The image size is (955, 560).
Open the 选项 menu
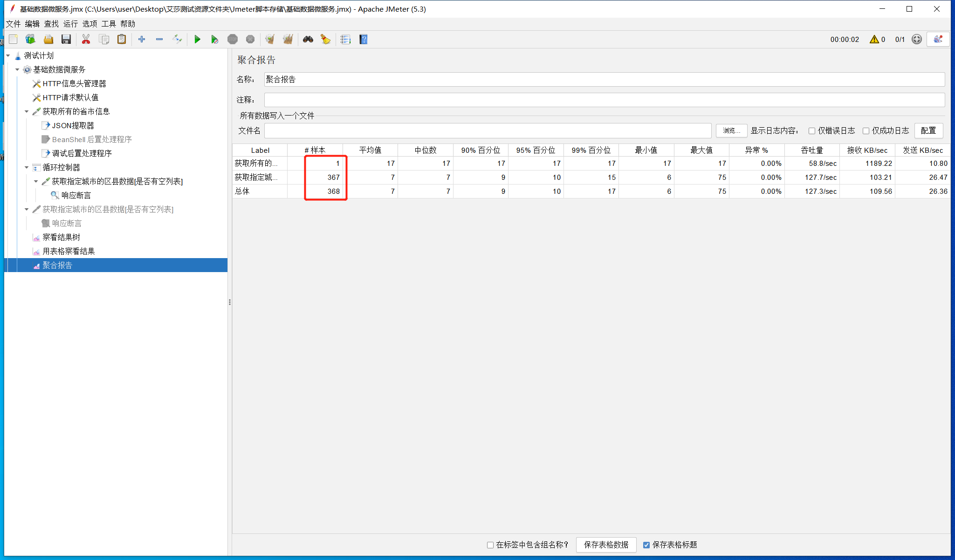[x=89, y=24]
